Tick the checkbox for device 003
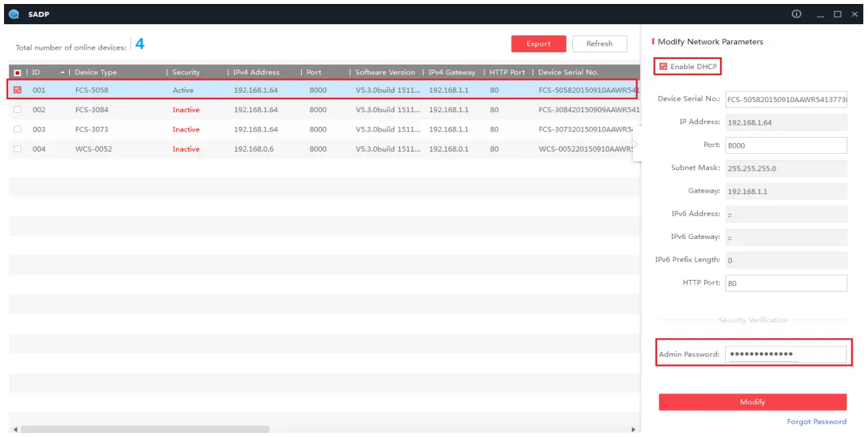This screenshot has width=868, height=437. [17, 129]
